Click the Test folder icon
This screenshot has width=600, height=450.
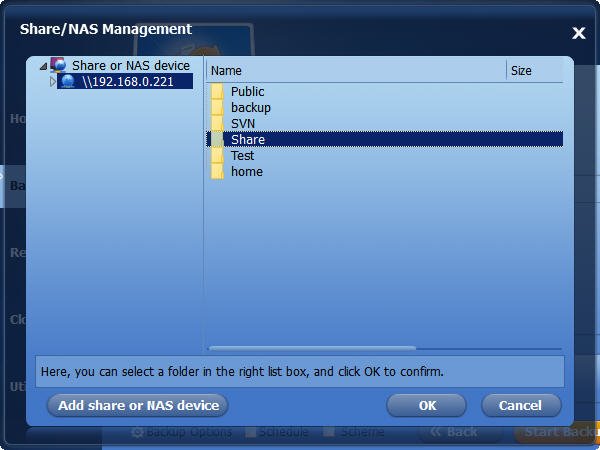click(x=217, y=155)
